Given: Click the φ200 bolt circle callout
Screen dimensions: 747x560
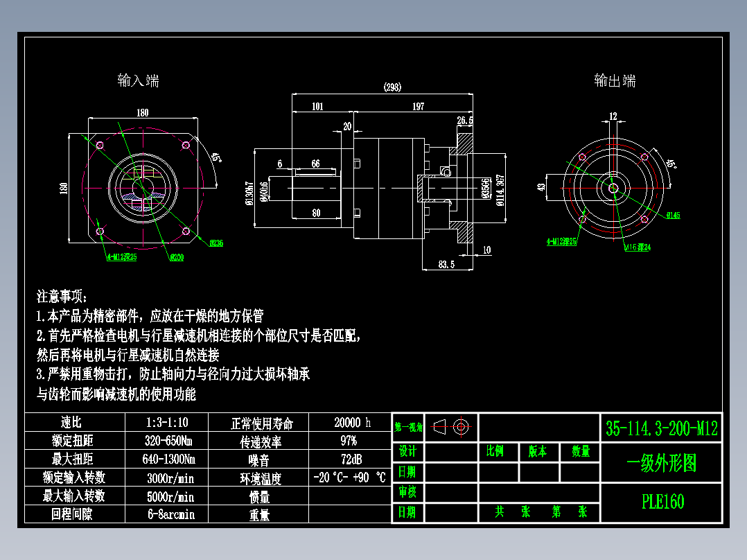Looking at the screenshot, I should click(x=177, y=257).
